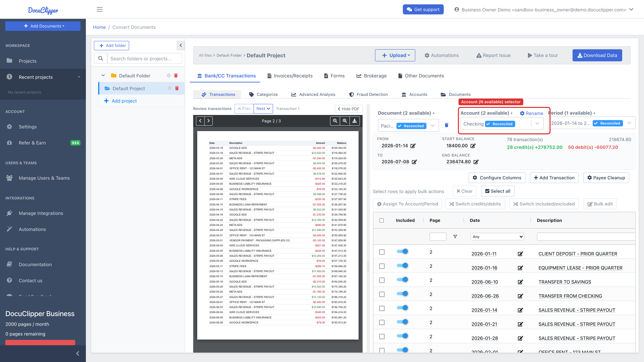Screen dimensions: 644x362
Task: Open the Date filter Any dropdown
Action: tap(497, 237)
